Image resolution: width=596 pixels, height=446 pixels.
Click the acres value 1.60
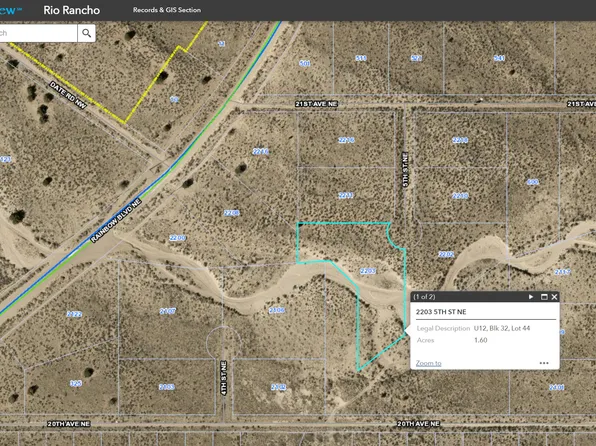[x=480, y=340]
